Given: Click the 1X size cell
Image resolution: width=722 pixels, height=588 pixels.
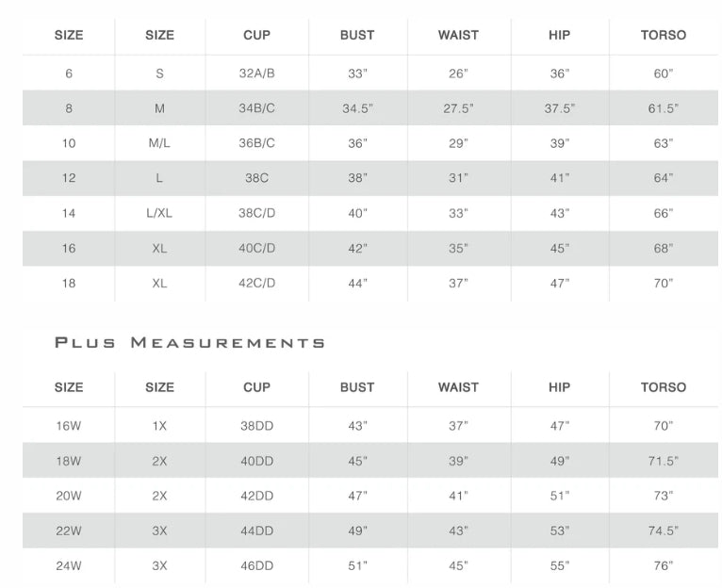Looking at the screenshot, I should pos(159,426).
